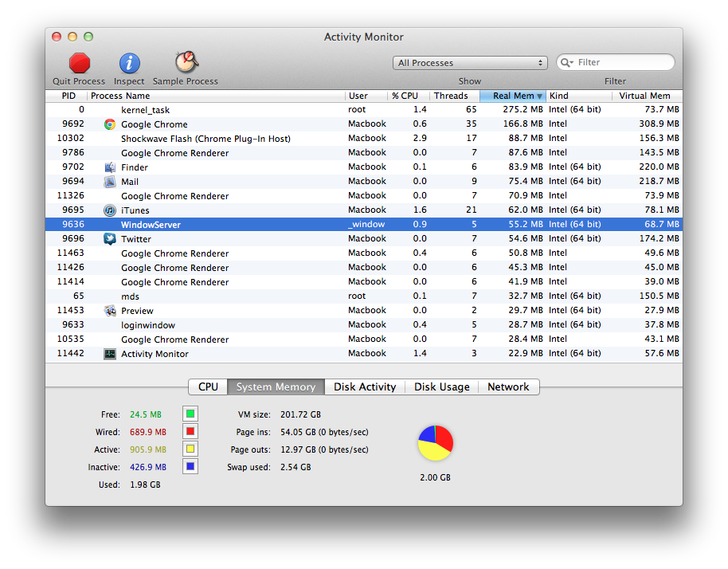Click the yellow Active memory color swatch
Image resolution: width=728 pixels, height=569 pixels.
(190, 449)
